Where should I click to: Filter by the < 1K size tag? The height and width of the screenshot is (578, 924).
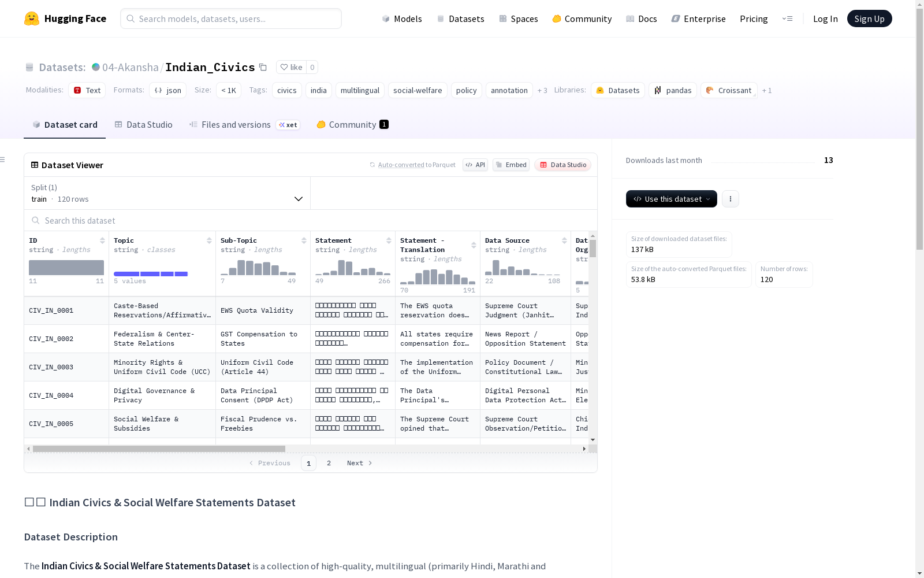point(229,90)
